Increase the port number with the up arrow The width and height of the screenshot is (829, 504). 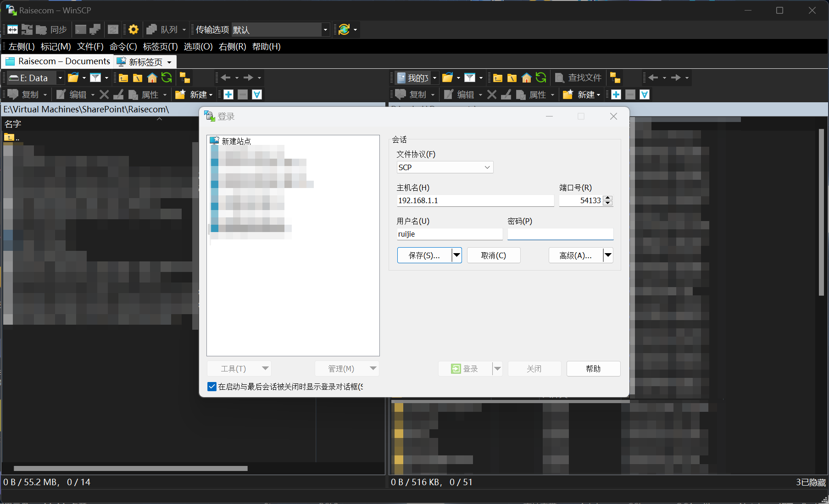point(608,198)
